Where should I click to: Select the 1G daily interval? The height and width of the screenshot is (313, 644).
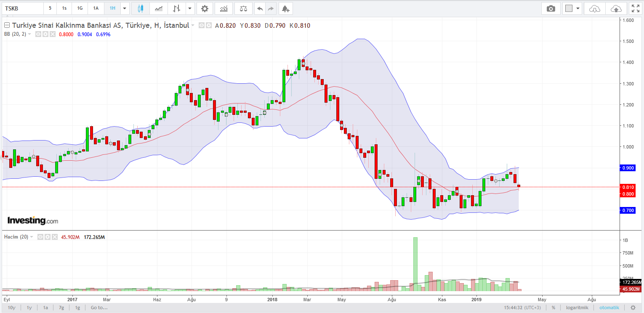pyautogui.click(x=80, y=8)
